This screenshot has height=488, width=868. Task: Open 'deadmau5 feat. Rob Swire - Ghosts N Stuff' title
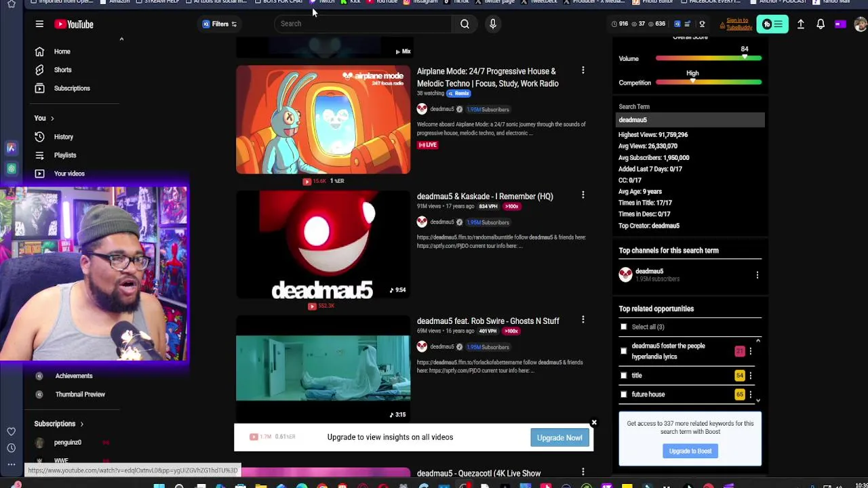click(488, 321)
